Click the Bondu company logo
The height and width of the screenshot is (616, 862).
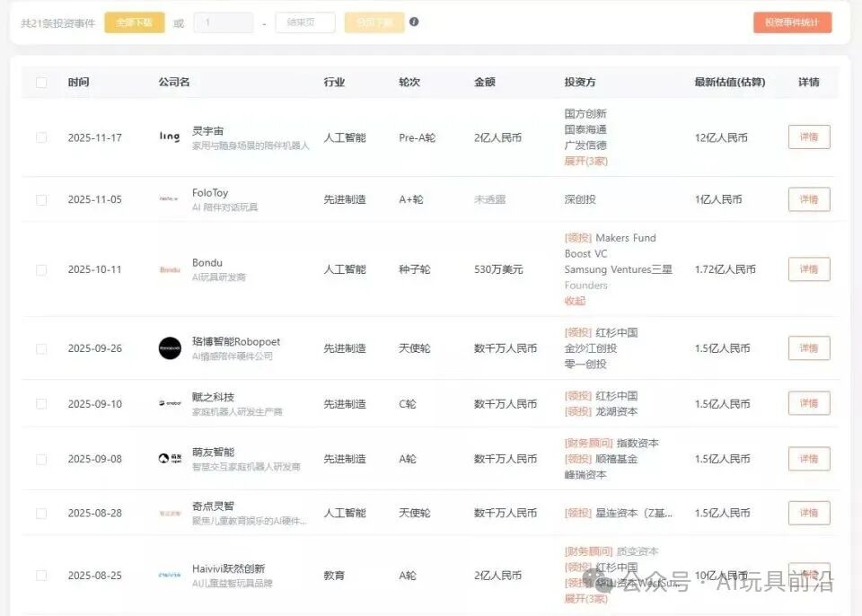[170, 269]
